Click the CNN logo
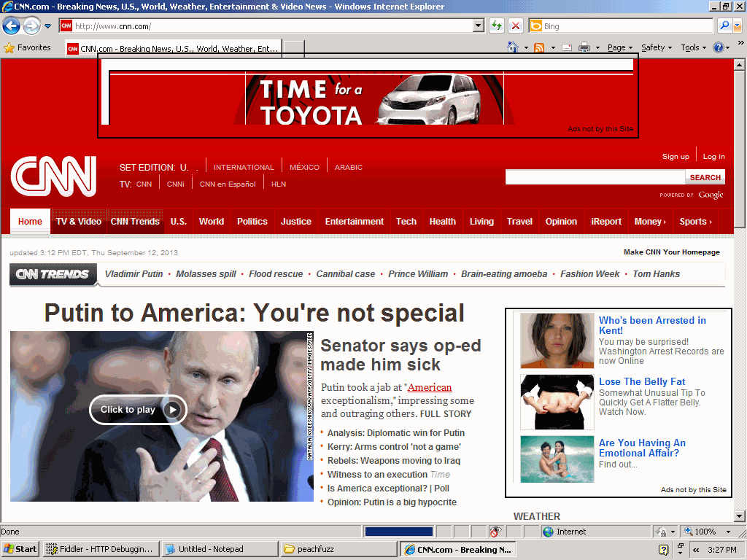This screenshot has width=747, height=560. click(x=53, y=176)
